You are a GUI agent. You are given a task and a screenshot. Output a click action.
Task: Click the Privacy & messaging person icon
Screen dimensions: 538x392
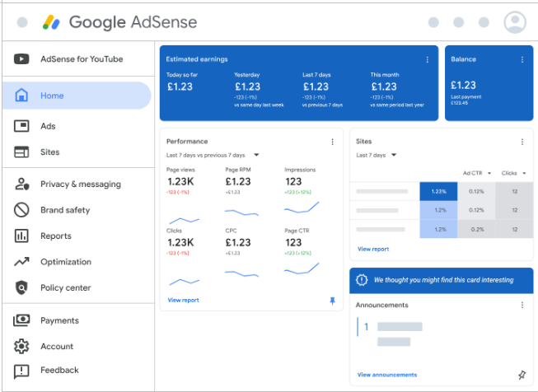[x=21, y=184]
